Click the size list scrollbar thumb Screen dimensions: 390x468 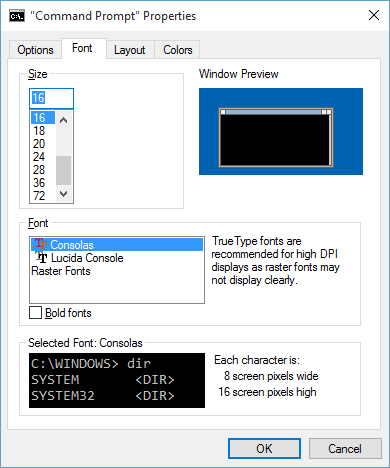[x=63, y=170]
